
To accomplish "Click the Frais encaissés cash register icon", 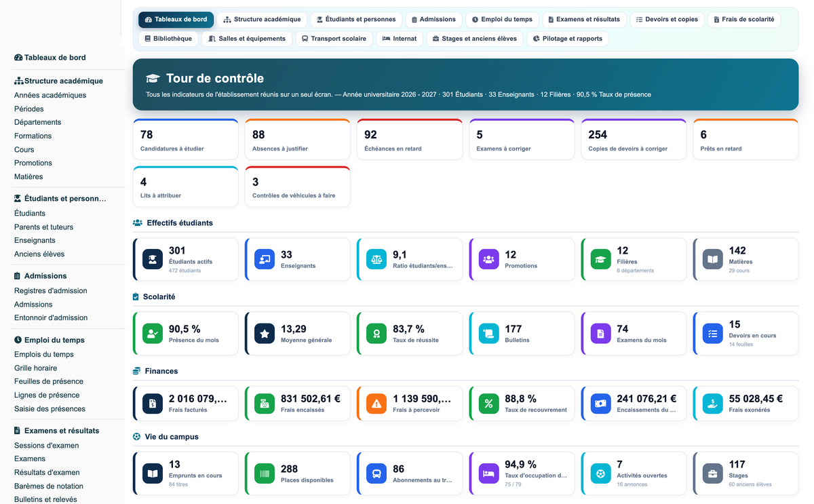I will click(265, 404).
